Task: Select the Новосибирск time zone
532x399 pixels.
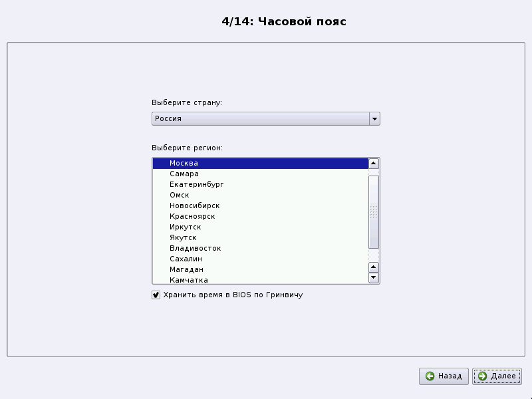Action: (194, 205)
